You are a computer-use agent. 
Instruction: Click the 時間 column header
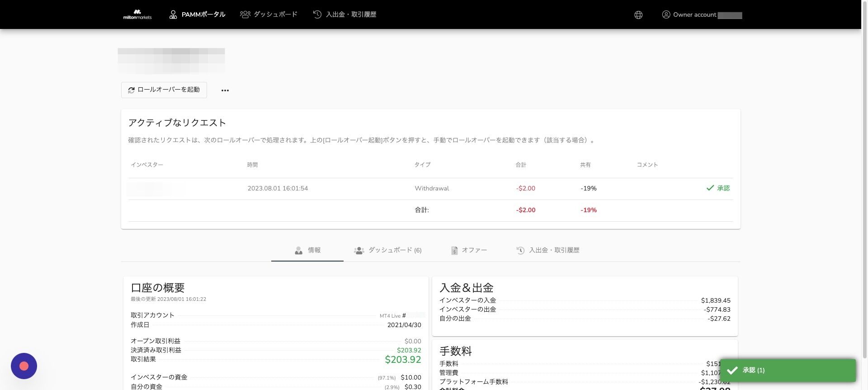[x=252, y=165]
